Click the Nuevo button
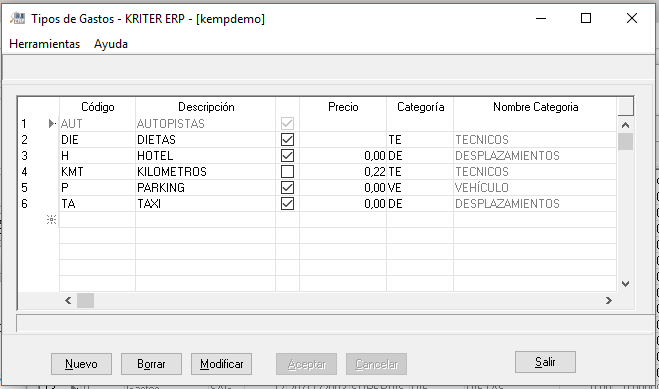The width and height of the screenshot is (659, 389). pyautogui.click(x=82, y=364)
